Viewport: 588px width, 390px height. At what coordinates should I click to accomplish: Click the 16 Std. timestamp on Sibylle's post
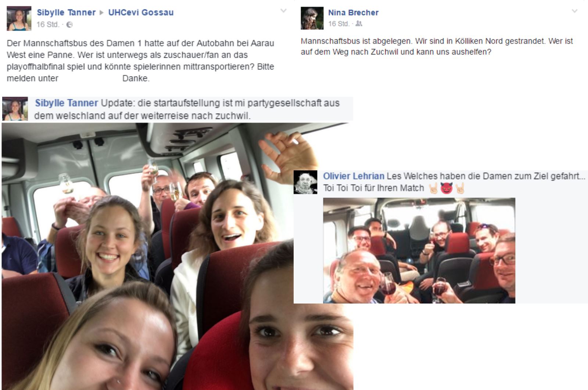47,25
